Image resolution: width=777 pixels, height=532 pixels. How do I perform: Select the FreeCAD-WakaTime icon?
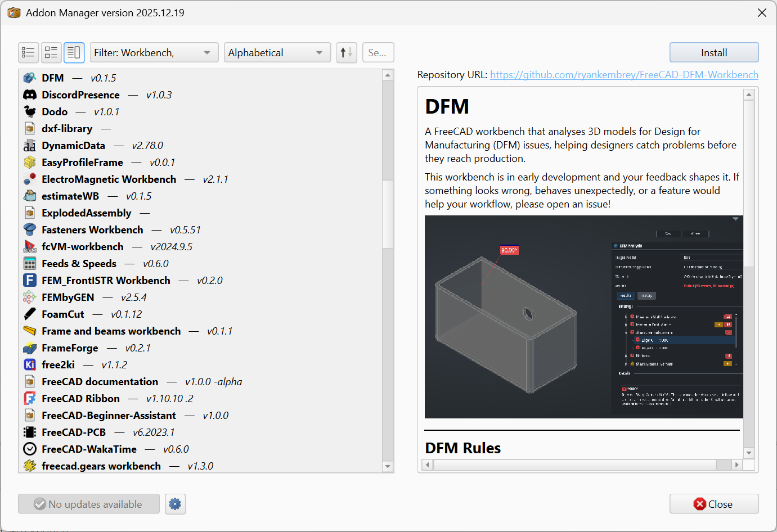(x=30, y=449)
